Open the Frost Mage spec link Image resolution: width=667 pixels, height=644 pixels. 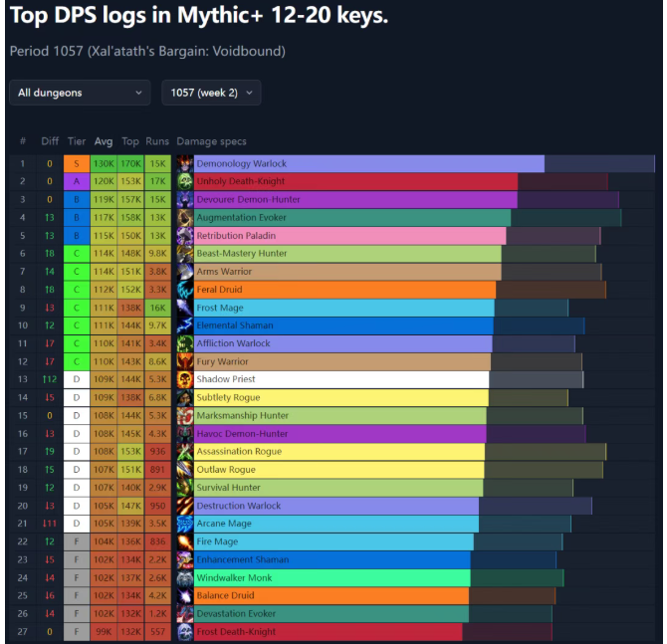[x=220, y=308]
